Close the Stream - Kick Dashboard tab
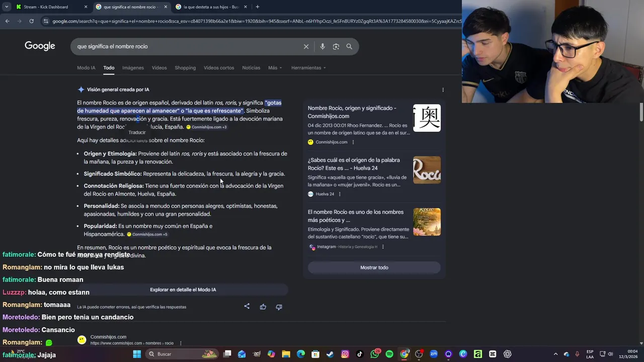 click(86, 7)
